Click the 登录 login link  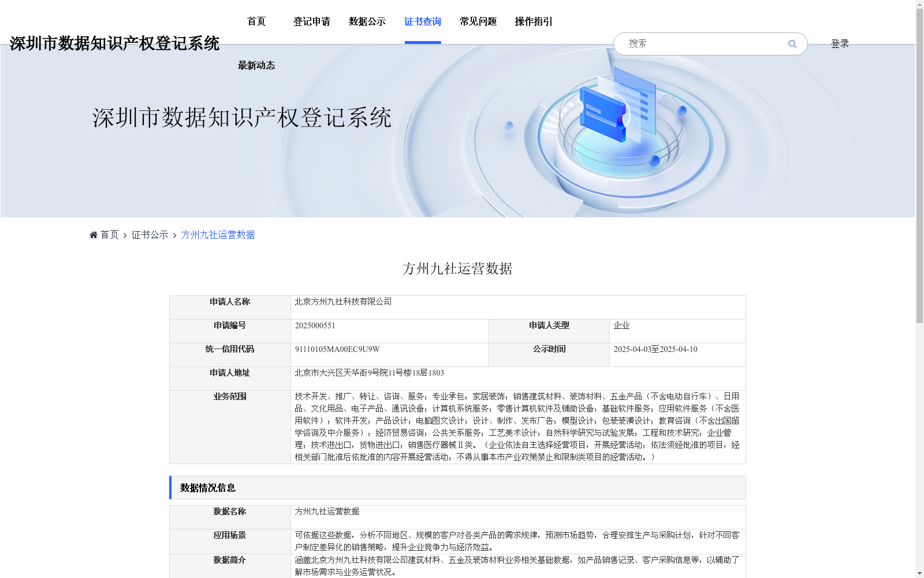click(x=840, y=43)
